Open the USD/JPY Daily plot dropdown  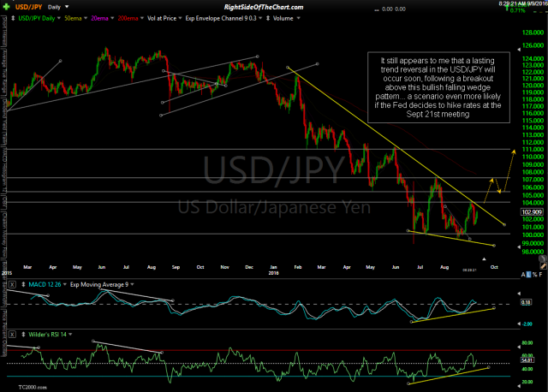coord(59,18)
